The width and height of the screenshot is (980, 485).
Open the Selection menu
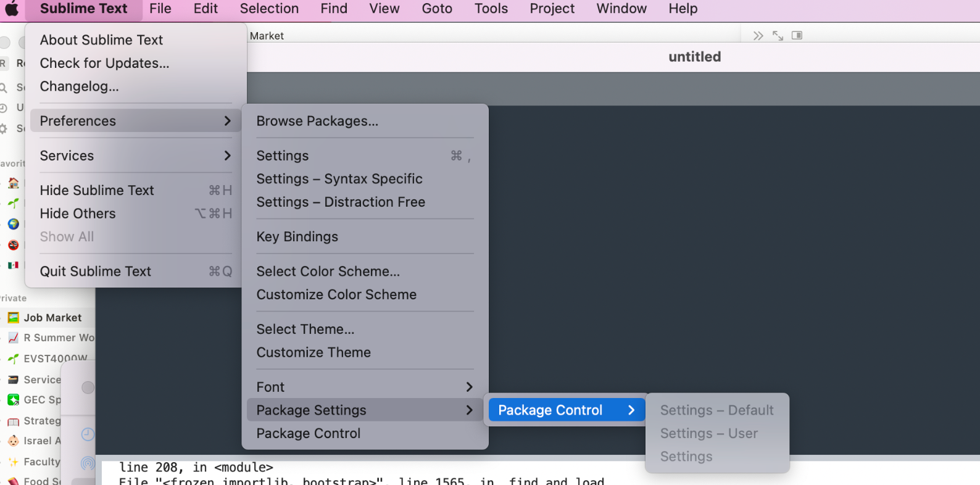click(x=269, y=9)
